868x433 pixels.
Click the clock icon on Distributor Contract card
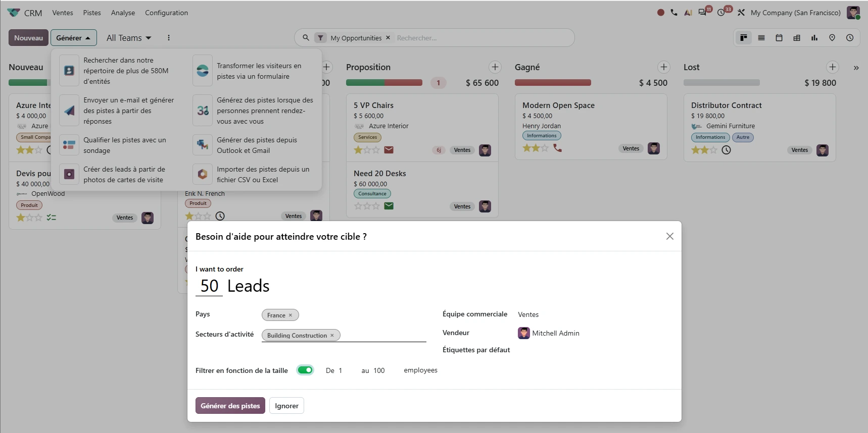pyautogui.click(x=726, y=150)
